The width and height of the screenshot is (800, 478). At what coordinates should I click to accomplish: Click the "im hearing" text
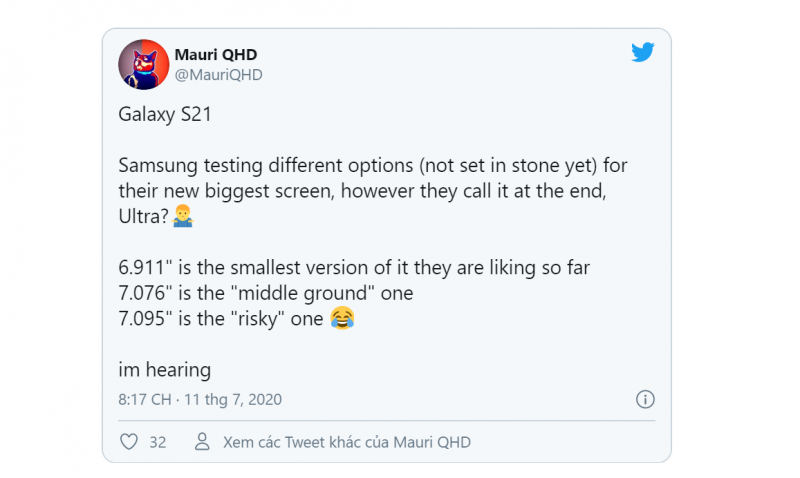164,369
